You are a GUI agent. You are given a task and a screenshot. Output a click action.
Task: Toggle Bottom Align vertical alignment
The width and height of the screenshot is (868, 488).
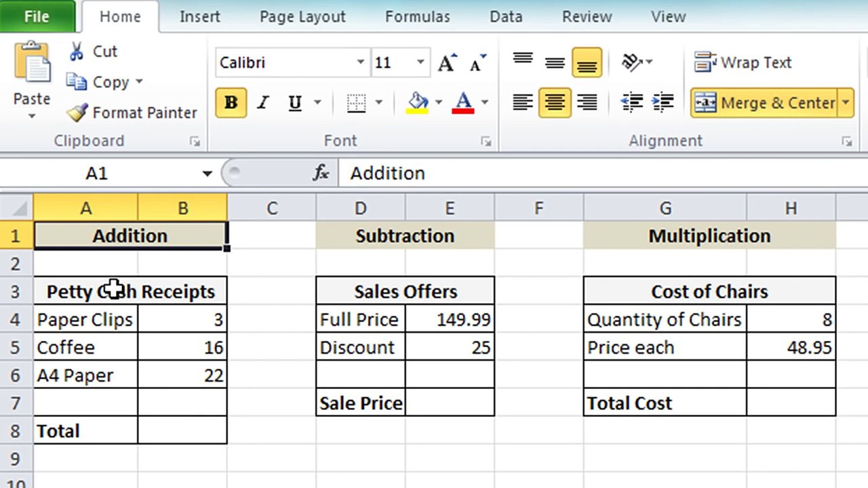point(587,62)
